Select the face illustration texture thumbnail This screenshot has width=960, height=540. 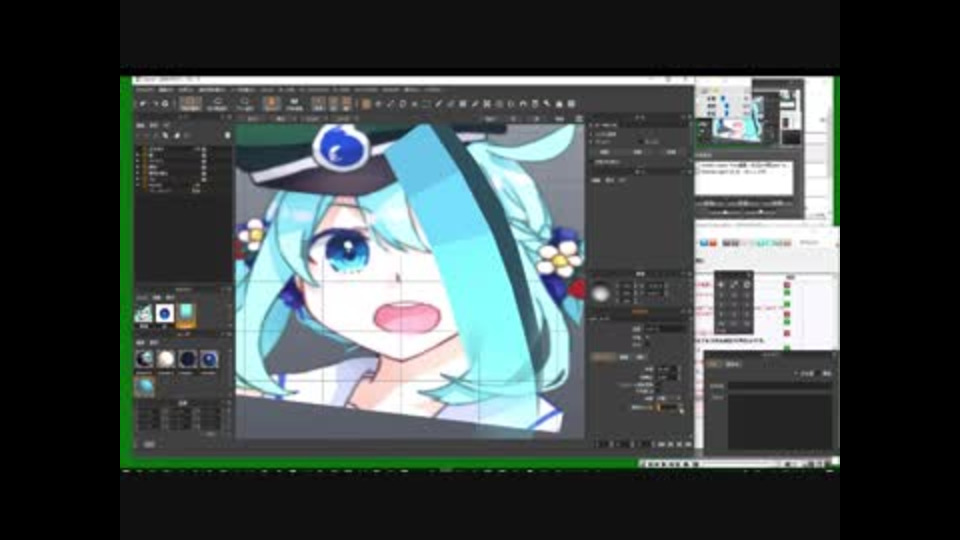pyautogui.click(x=143, y=314)
